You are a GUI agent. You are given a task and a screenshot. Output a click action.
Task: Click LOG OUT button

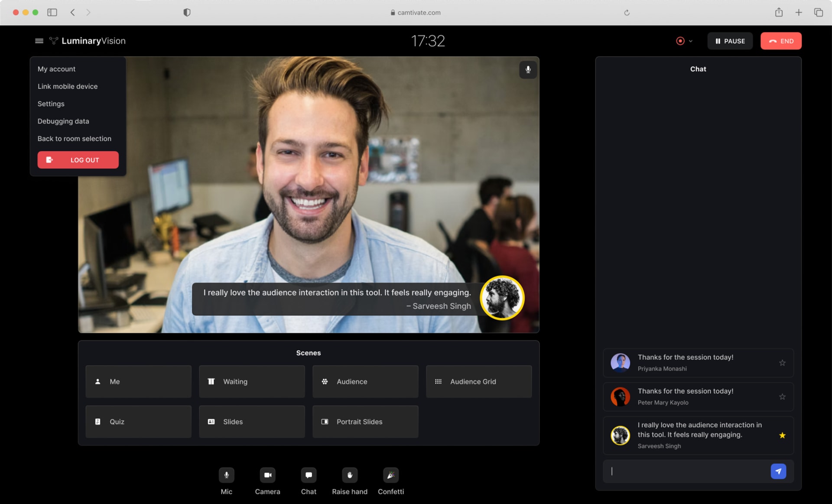78,160
